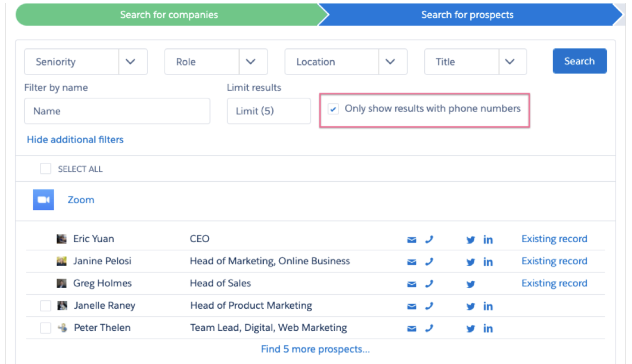Open Janine Pelosi's Existing record link
The height and width of the screenshot is (364, 632).
click(x=554, y=261)
